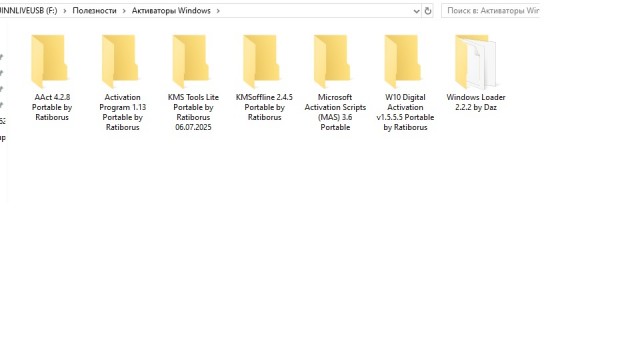Go to Полезности breadcrumb folder
The width and height of the screenshot is (640, 360).
tap(94, 11)
